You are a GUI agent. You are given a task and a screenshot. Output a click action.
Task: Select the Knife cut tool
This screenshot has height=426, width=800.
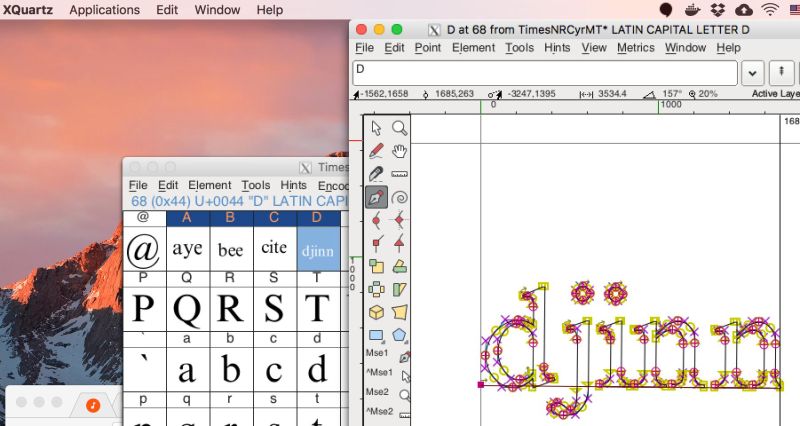point(376,174)
